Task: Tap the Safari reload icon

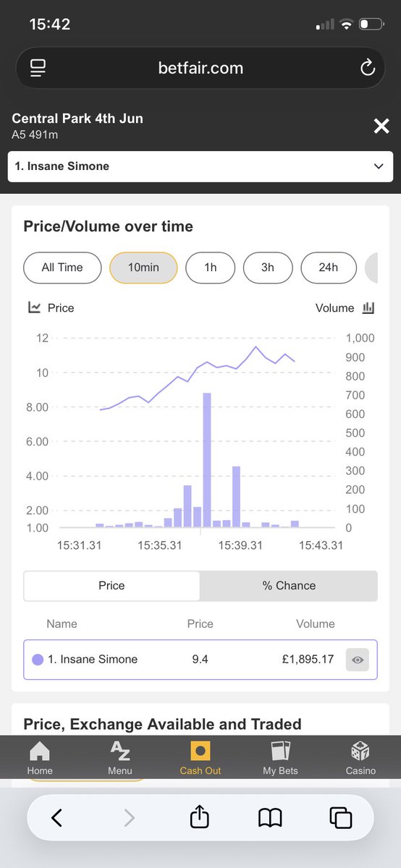Action: [x=368, y=68]
